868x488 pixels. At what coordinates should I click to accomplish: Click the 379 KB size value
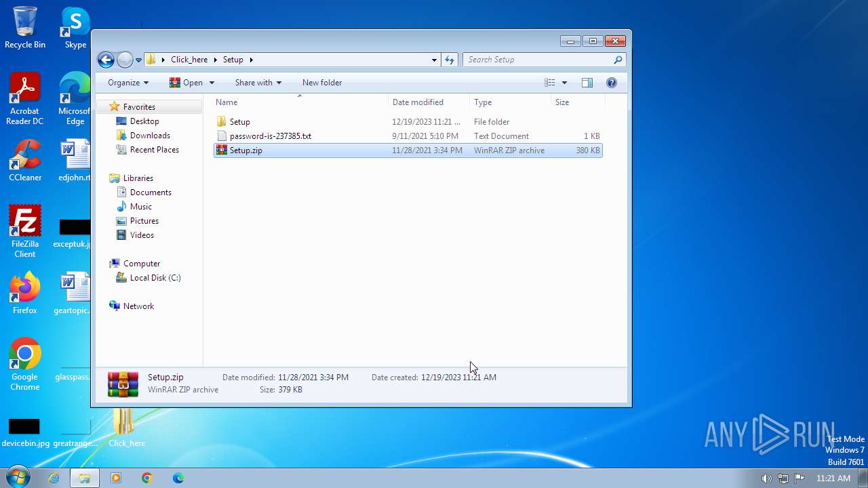coord(290,390)
